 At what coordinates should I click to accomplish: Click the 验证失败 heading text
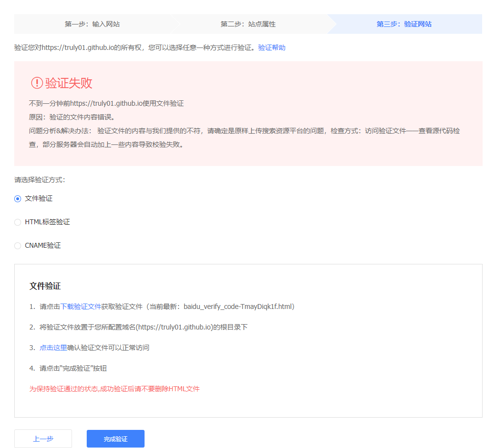pyautogui.click(x=69, y=83)
